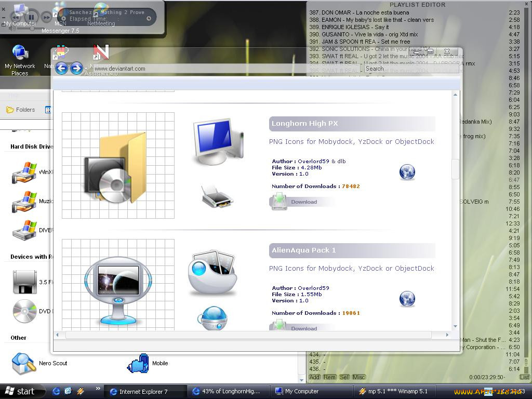Click the browser Search box
Image resolution: width=532 pixels, height=399 pixels.
(x=411, y=69)
